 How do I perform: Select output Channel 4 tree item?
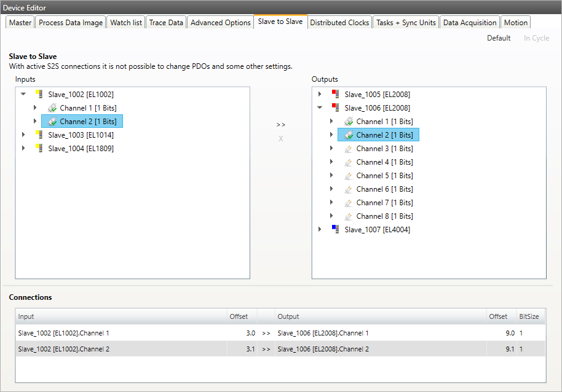click(384, 162)
